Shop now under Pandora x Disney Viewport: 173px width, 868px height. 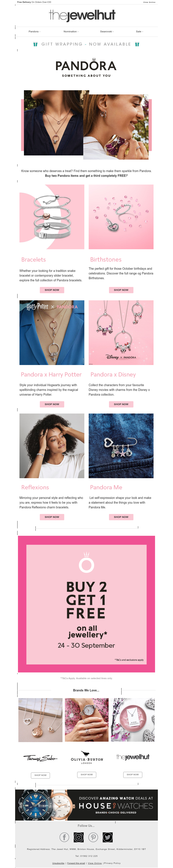[121, 404]
